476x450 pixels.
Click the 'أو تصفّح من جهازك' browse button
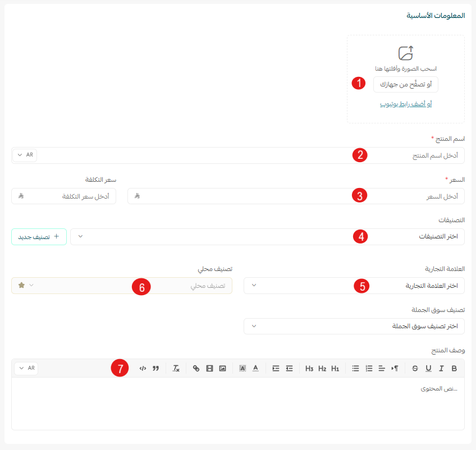click(405, 84)
